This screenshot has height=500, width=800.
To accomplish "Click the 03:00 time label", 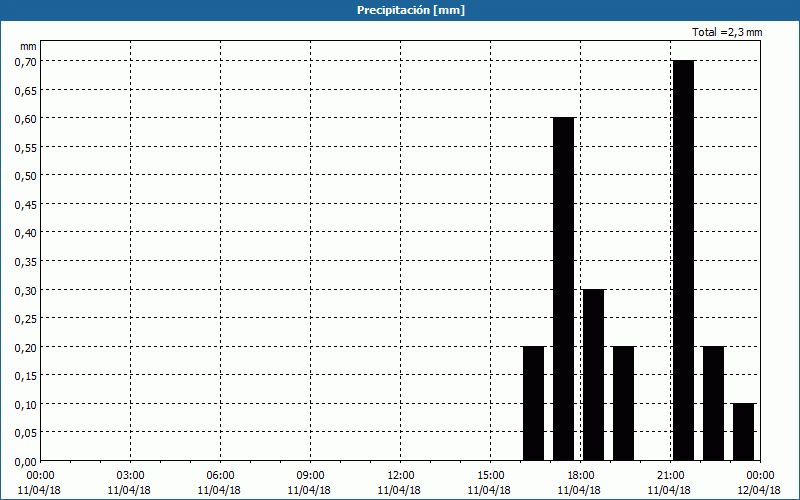I will pos(130,476).
